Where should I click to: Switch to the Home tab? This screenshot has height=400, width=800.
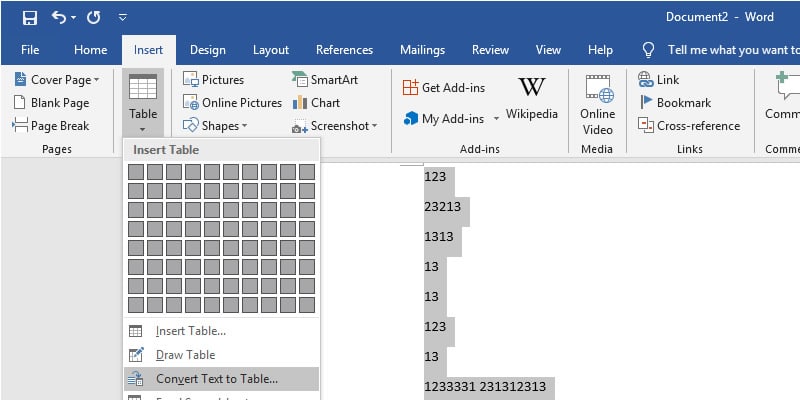click(90, 50)
